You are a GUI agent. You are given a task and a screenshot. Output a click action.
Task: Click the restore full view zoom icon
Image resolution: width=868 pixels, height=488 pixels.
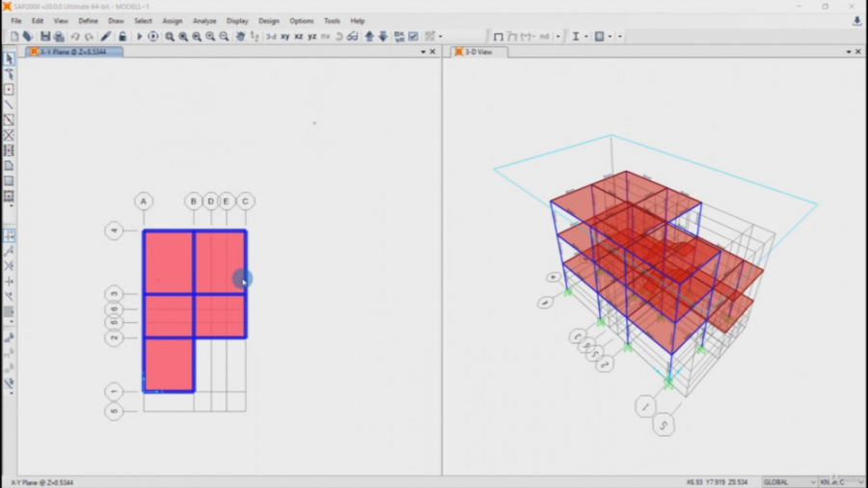tap(183, 37)
